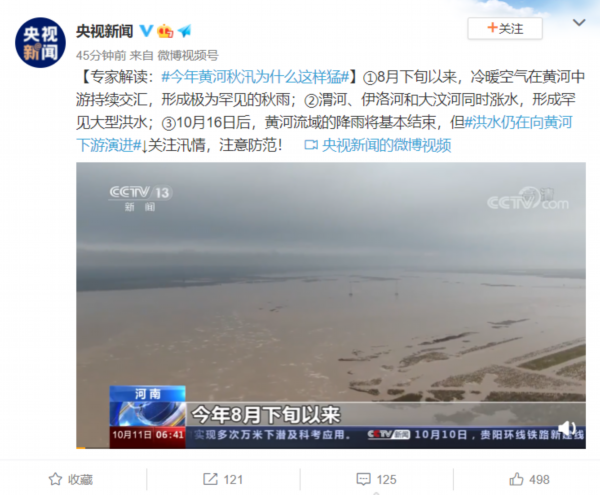Click the blue verified V badge

[146, 31]
